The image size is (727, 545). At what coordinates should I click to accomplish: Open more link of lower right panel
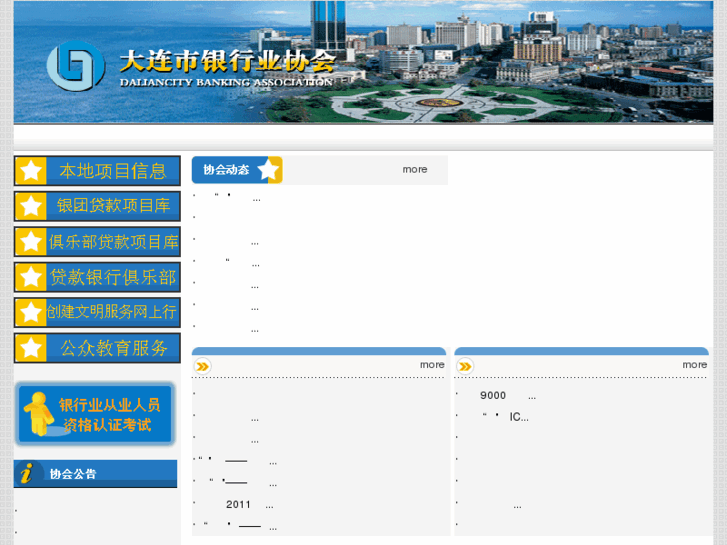tap(695, 365)
